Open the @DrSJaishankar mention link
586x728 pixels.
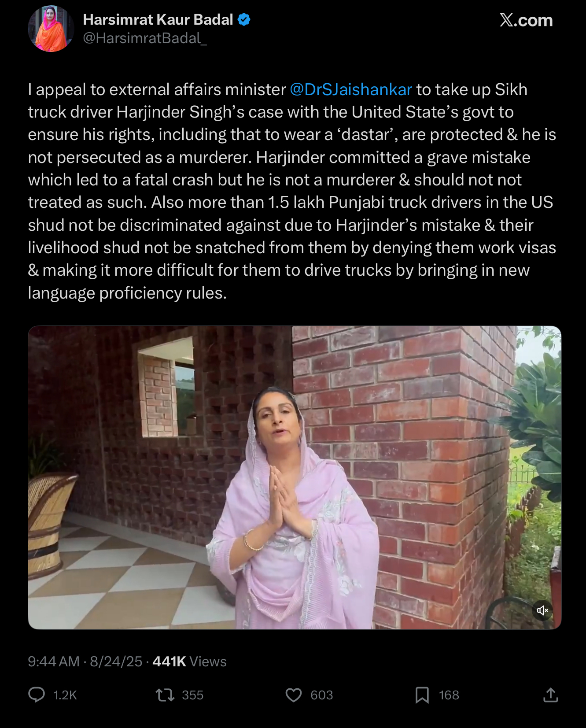point(351,89)
